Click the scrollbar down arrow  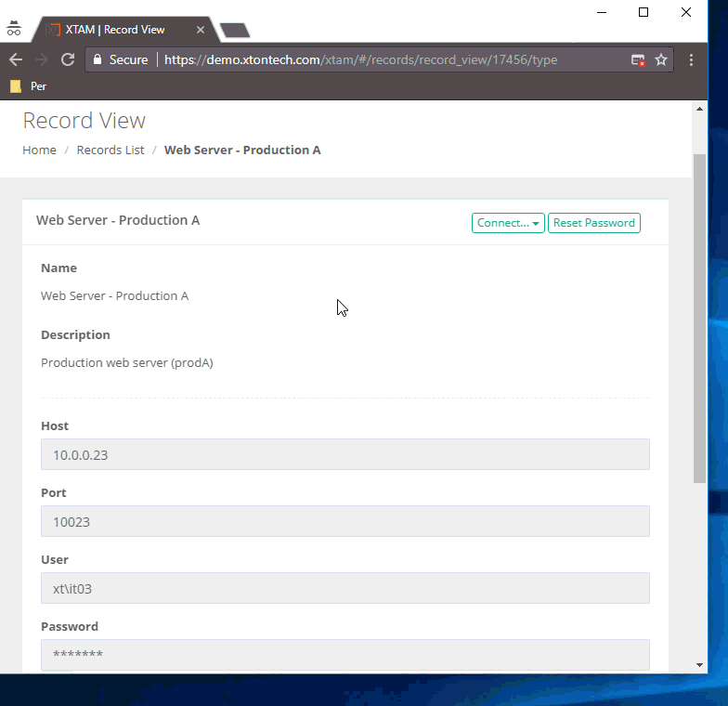pos(699,664)
